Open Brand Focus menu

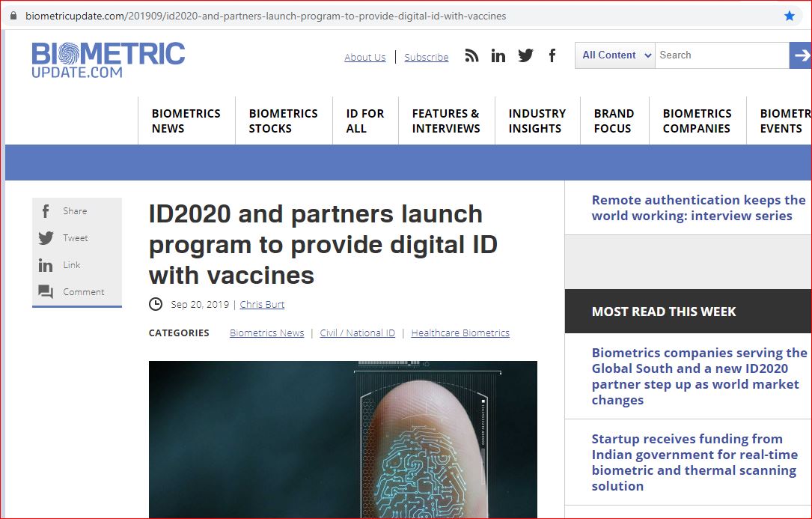coord(614,121)
